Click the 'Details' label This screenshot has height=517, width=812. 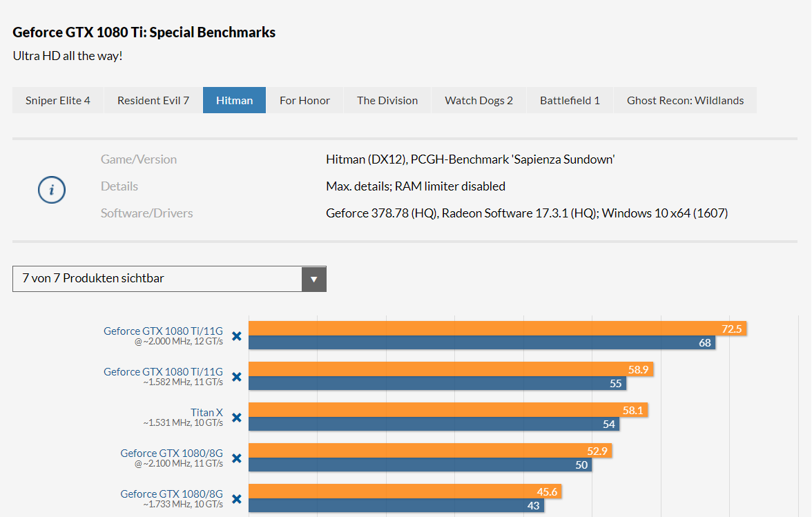(119, 186)
